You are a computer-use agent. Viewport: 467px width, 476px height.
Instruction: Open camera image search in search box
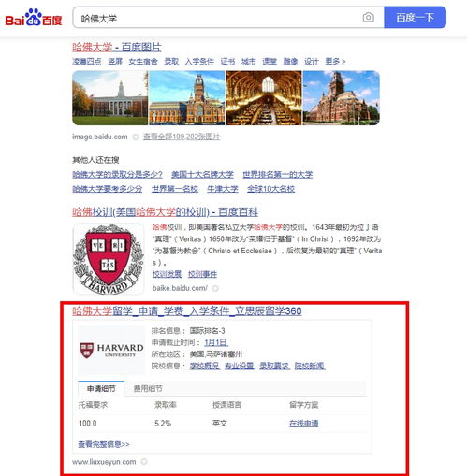368,18
